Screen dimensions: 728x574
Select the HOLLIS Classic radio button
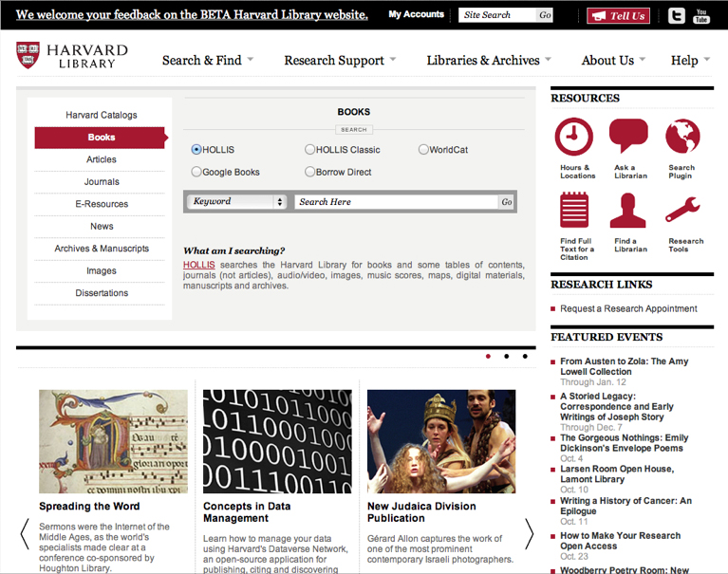[309, 149]
